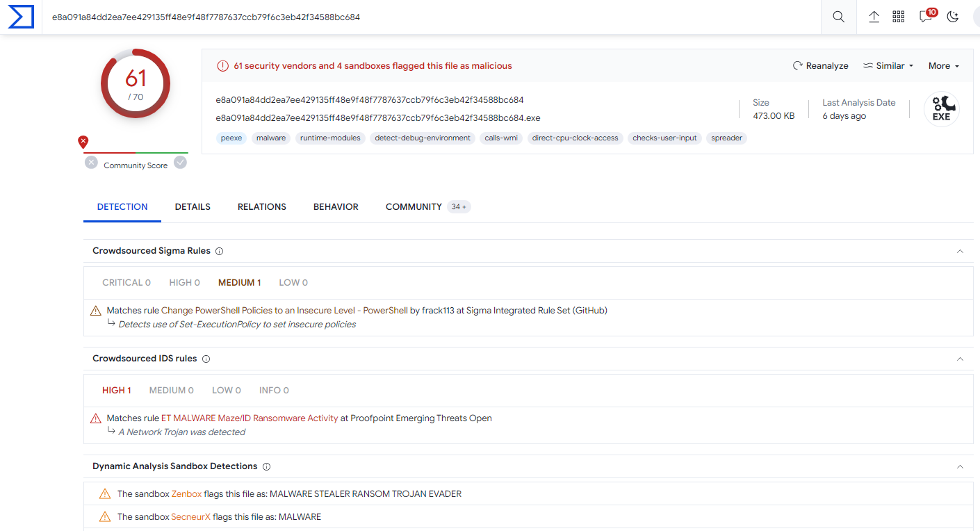
Task: Click 'A Network Trojan was detected' text
Action: pos(181,432)
